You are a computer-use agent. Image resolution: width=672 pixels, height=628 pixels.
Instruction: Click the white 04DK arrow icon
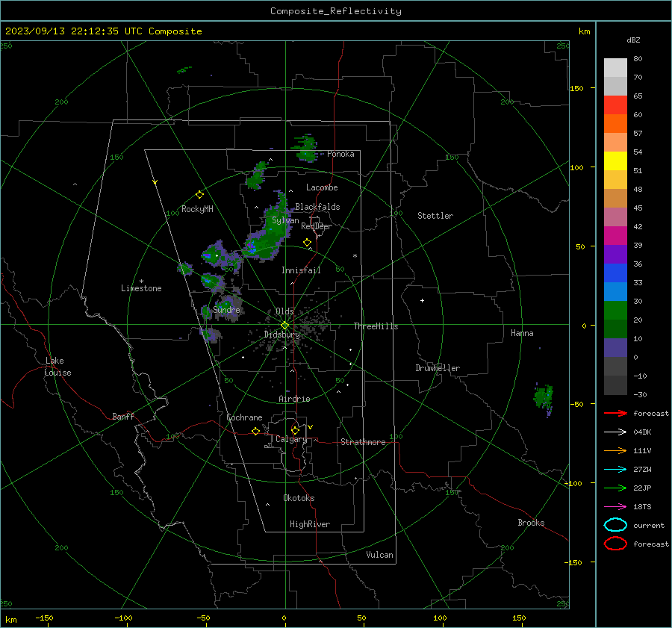click(615, 432)
